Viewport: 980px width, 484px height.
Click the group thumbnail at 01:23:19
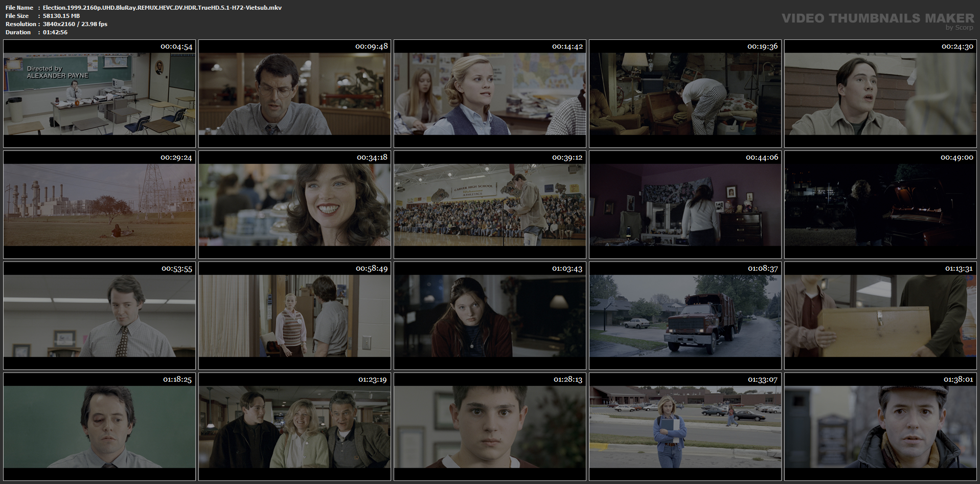click(294, 427)
